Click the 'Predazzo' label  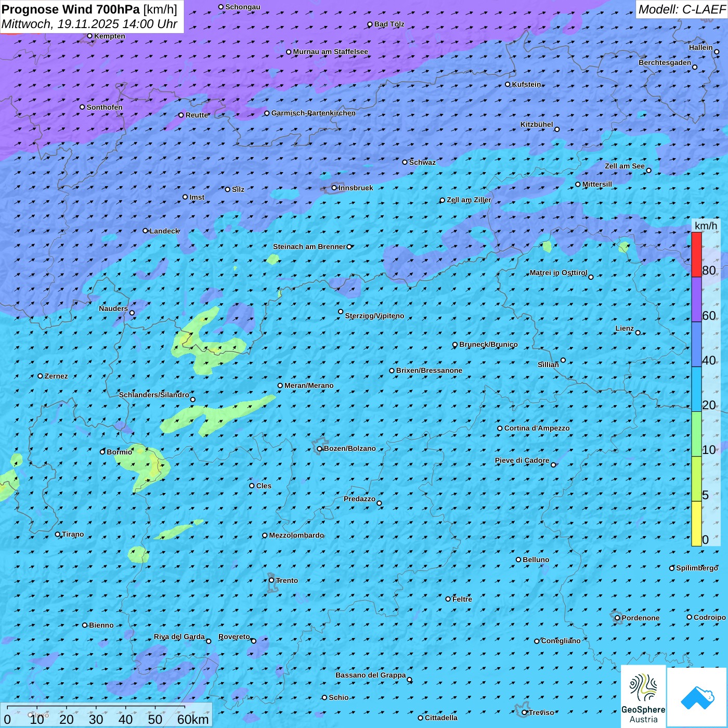pyautogui.click(x=359, y=499)
